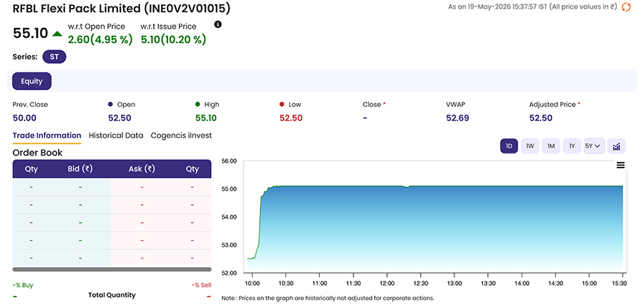This screenshot has width=644, height=308.
Task: Open the Cogencis iInvest tab
Action: point(181,135)
